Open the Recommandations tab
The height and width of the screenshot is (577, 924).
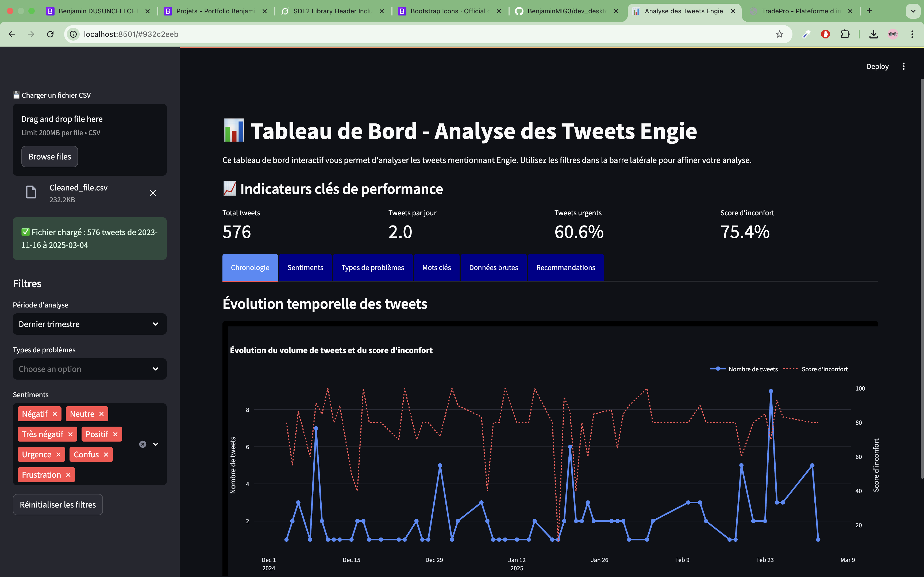click(565, 267)
